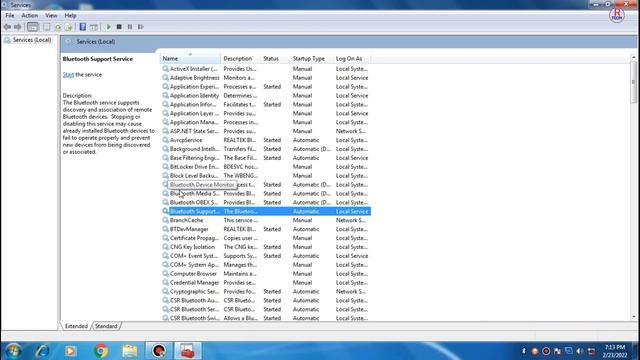Click the Bluetooth icon in the system tray
This screenshot has height=360, width=640.
coord(524,351)
